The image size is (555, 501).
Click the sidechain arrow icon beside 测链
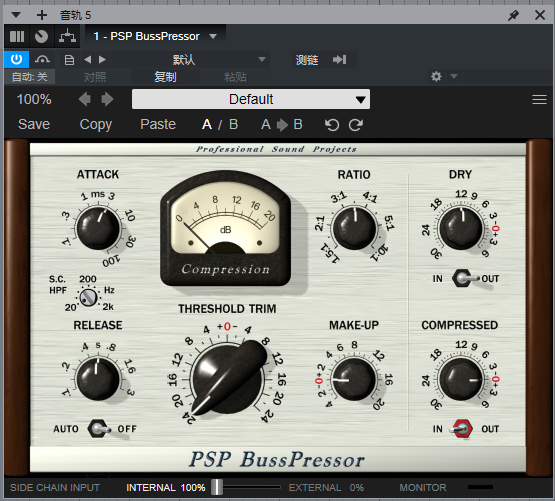tap(339, 59)
